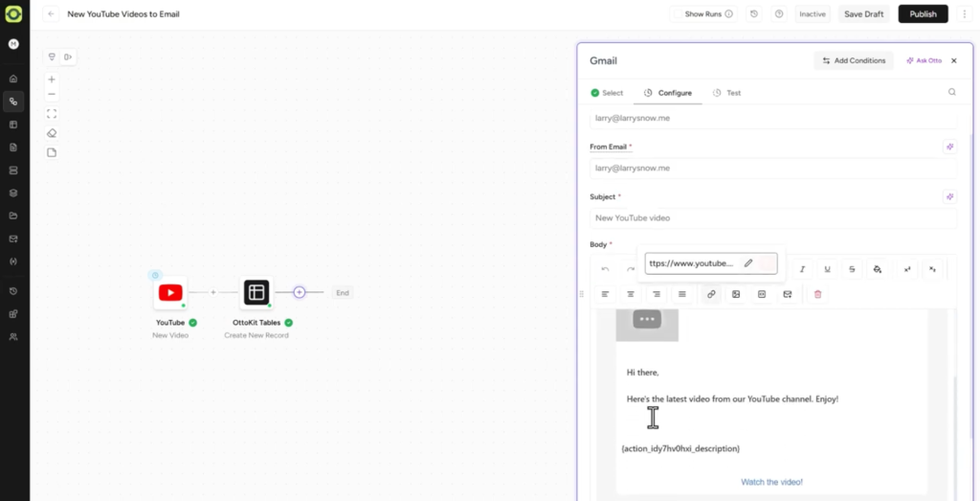Click the insert image icon

[x=736, y=294]
